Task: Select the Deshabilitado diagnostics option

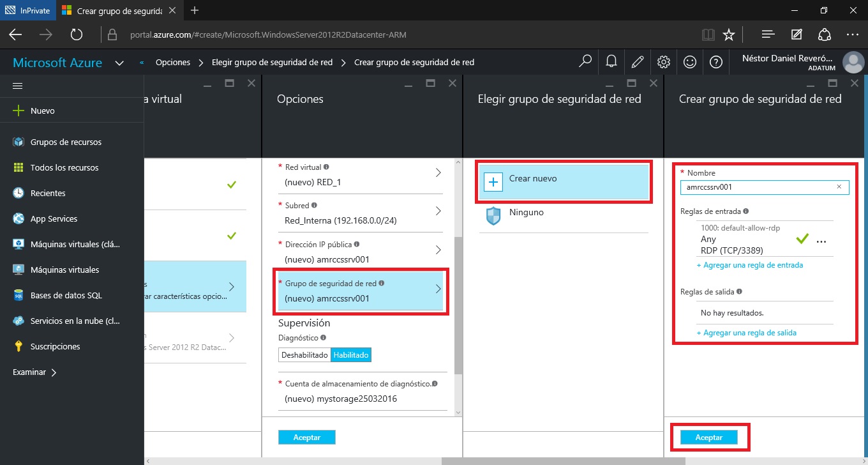Action: 304,355
